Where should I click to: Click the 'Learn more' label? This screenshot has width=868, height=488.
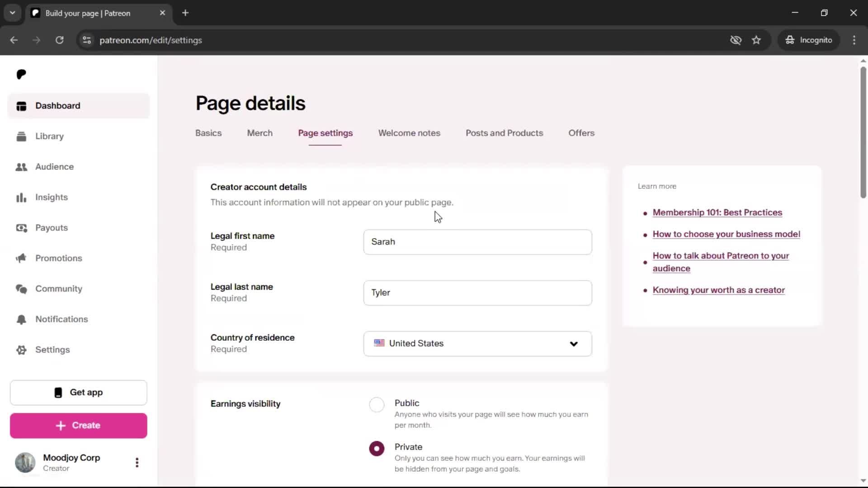coord(657,186)
